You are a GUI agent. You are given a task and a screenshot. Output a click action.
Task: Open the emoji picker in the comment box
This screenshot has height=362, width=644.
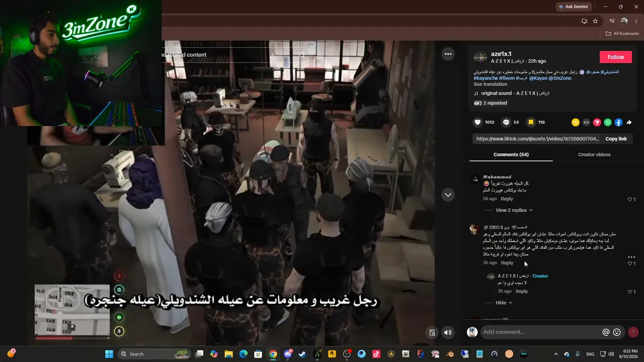[x=617, y=332]
